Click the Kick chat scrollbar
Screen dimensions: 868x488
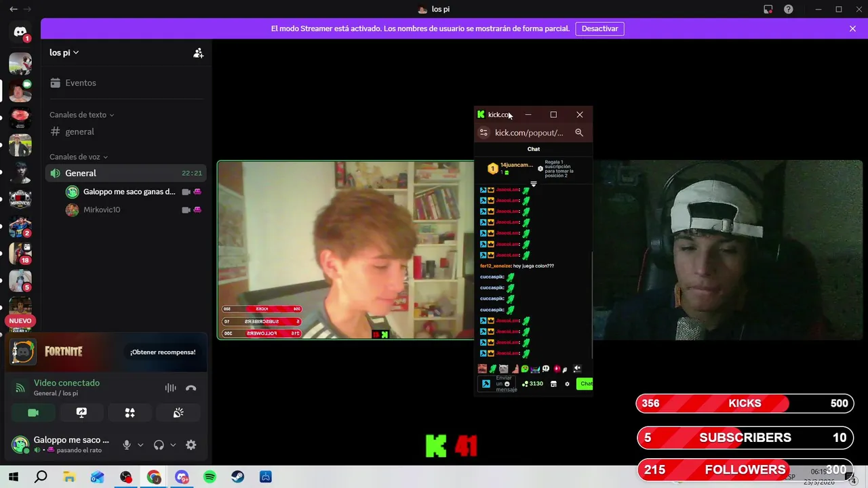592,305
